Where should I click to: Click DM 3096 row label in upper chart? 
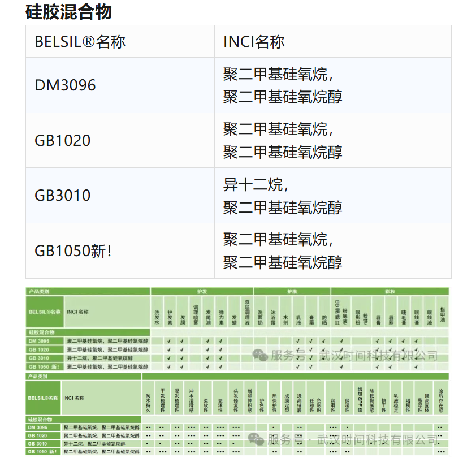(x=39, y=341)
